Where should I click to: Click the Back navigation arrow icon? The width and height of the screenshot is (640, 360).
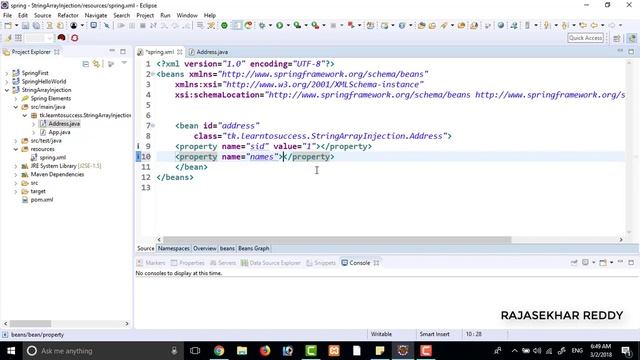(594, 26)
